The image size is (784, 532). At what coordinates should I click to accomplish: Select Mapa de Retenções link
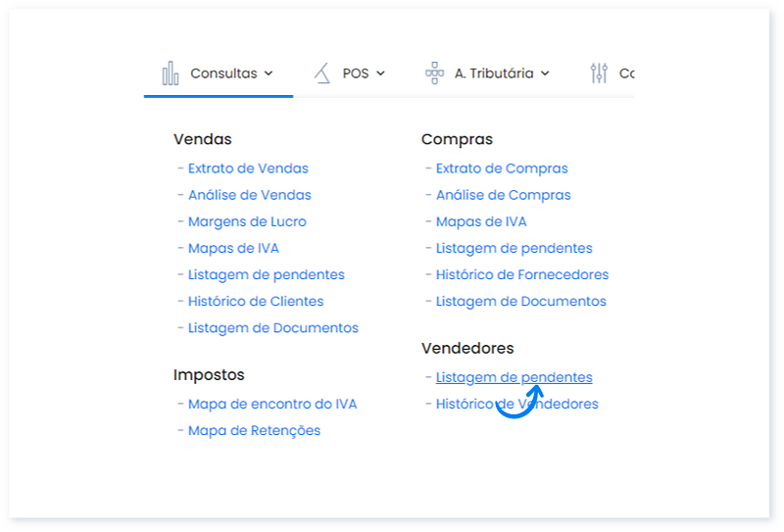[x=254, y=430]
